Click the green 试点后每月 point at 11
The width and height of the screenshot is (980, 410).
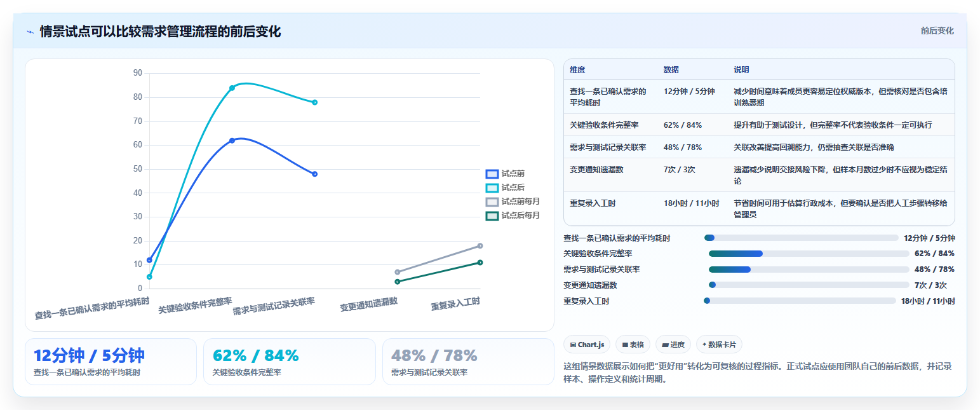(x=480, y=263)
